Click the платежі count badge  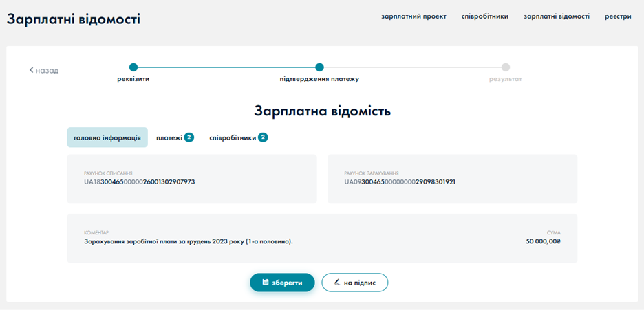click(x=189, y=137)
